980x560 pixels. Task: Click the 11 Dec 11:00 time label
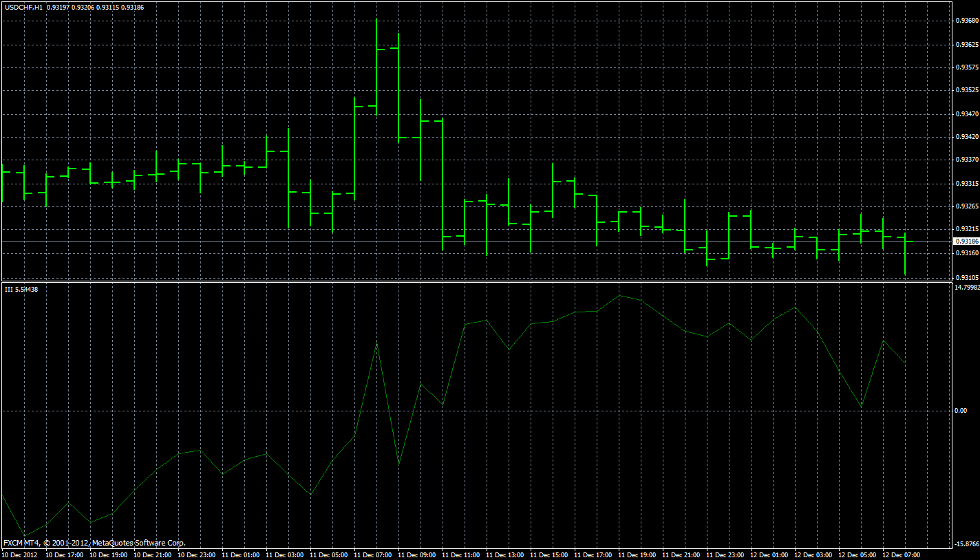pyautogui.click(x=462, y=554)
